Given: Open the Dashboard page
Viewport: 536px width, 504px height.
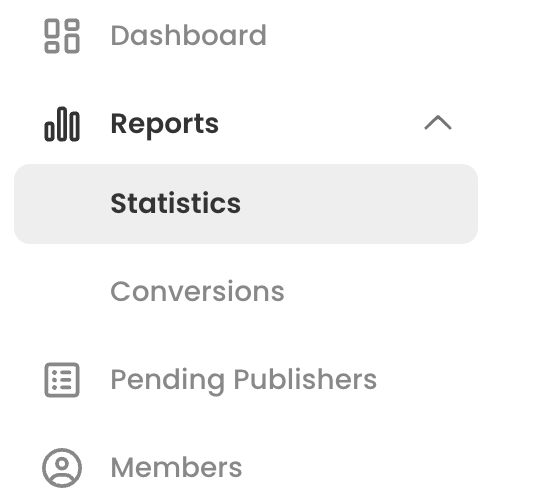Looking at the screenshot, I should pos(188,35).
